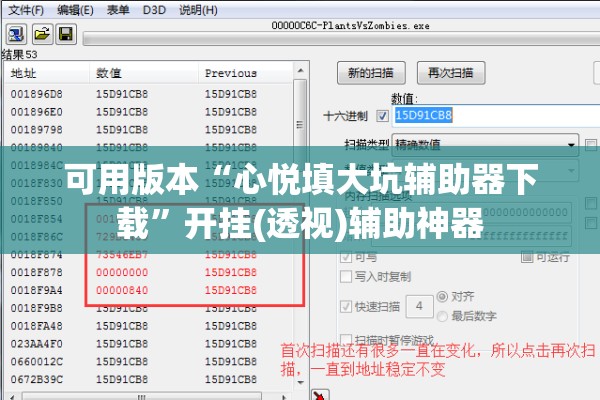Image resolution: width=600 pixels, height=400 pixels.
Task: Select address row 00189798
Action: point(149,130)
